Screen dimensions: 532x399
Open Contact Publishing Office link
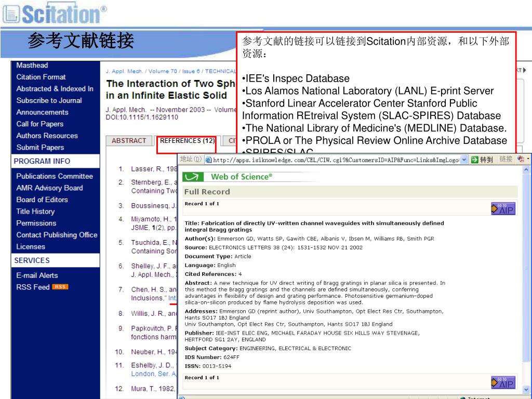pos(57,235)
